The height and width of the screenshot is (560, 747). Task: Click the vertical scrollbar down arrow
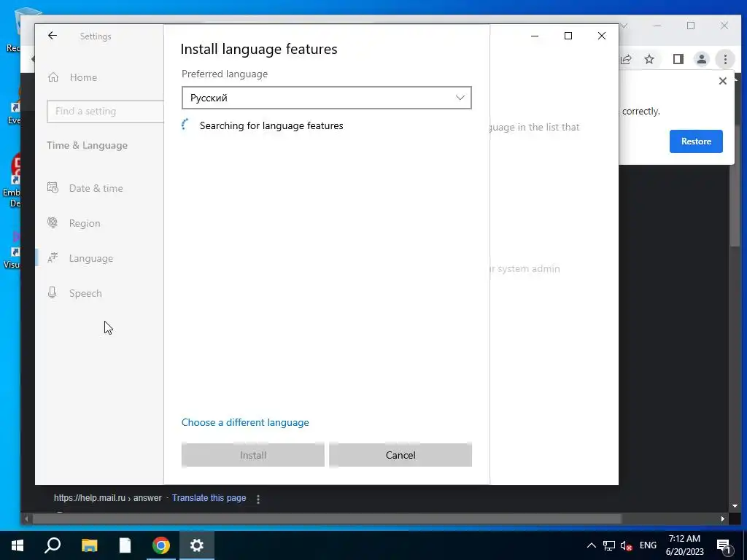[x=735, y=506]
